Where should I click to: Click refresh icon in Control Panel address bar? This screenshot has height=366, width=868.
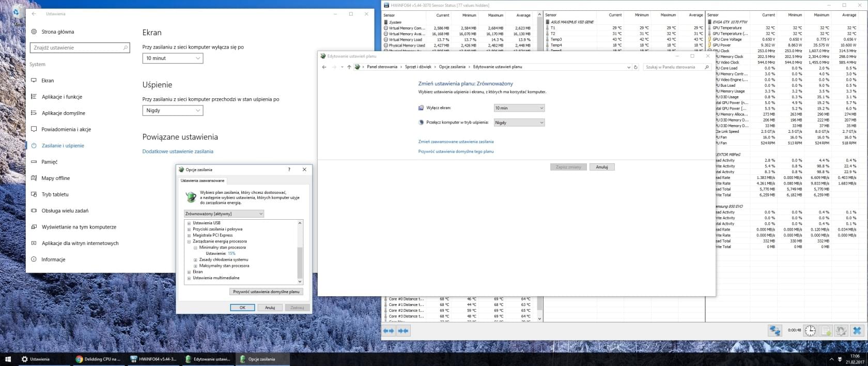[x=636, y=67]
